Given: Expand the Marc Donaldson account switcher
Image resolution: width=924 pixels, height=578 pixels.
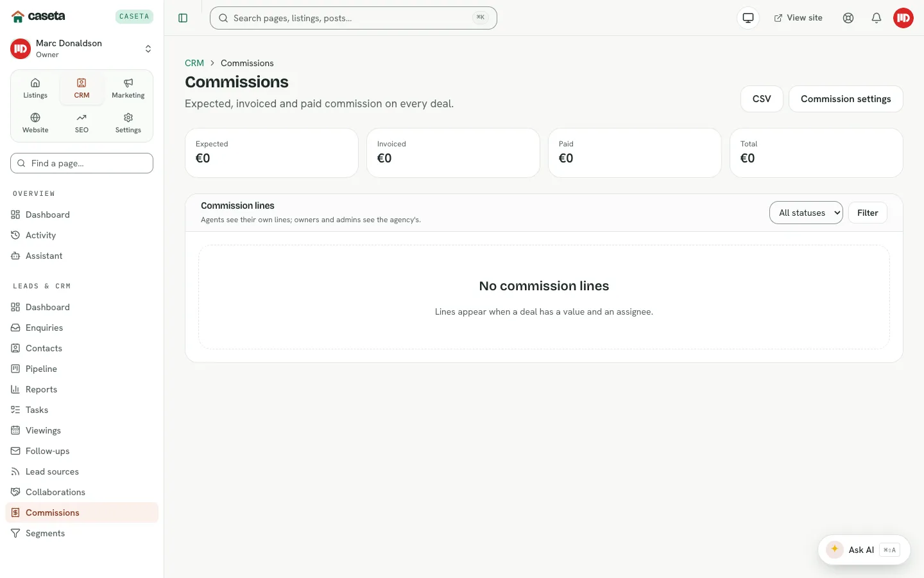Looking at the screenshot, I should pos(148,49).
